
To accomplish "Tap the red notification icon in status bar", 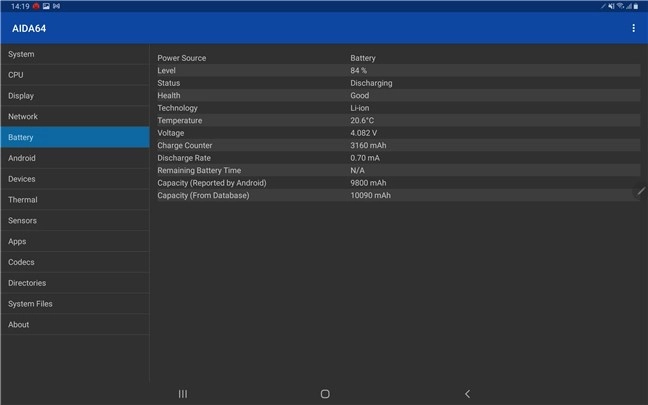I will (36, 6).
